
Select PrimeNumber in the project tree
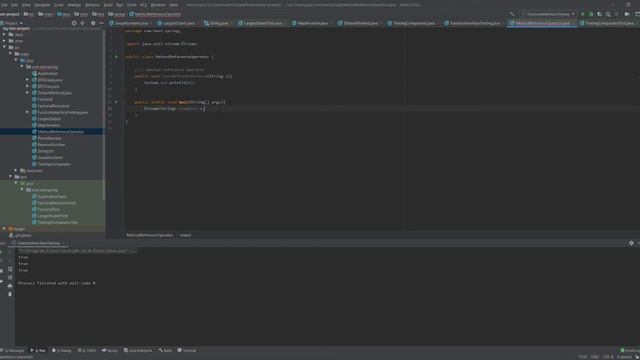tap(49, 138)
